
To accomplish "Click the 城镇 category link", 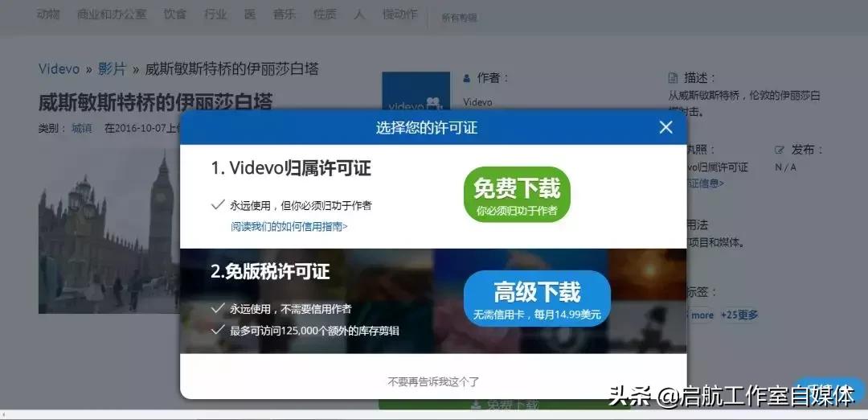I will coord(82,129).
